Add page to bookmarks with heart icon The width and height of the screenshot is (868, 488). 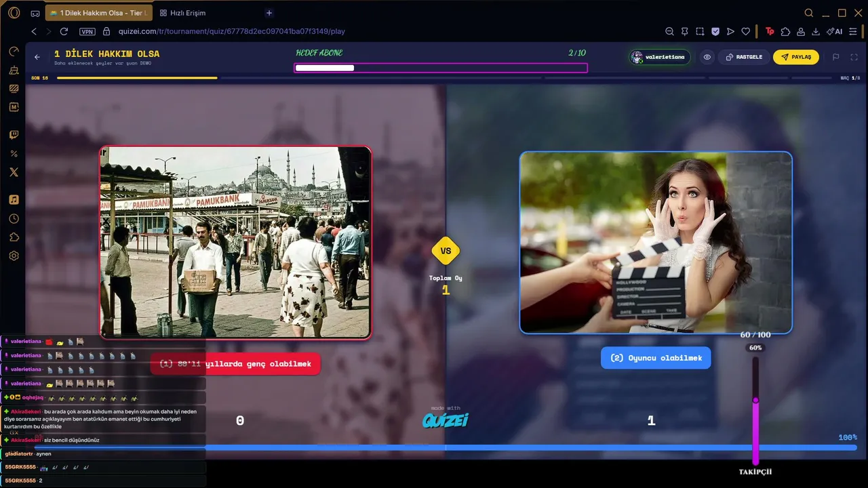coord(746,31)
